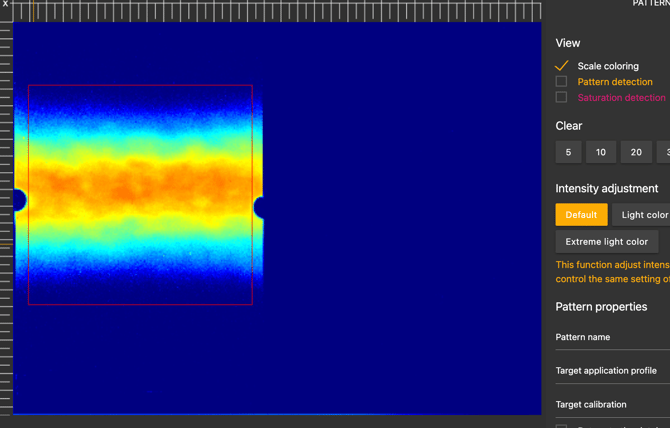Enable the Pattern detection checkbox
Viewport: 670px width, 428px height.
point(561,82)
